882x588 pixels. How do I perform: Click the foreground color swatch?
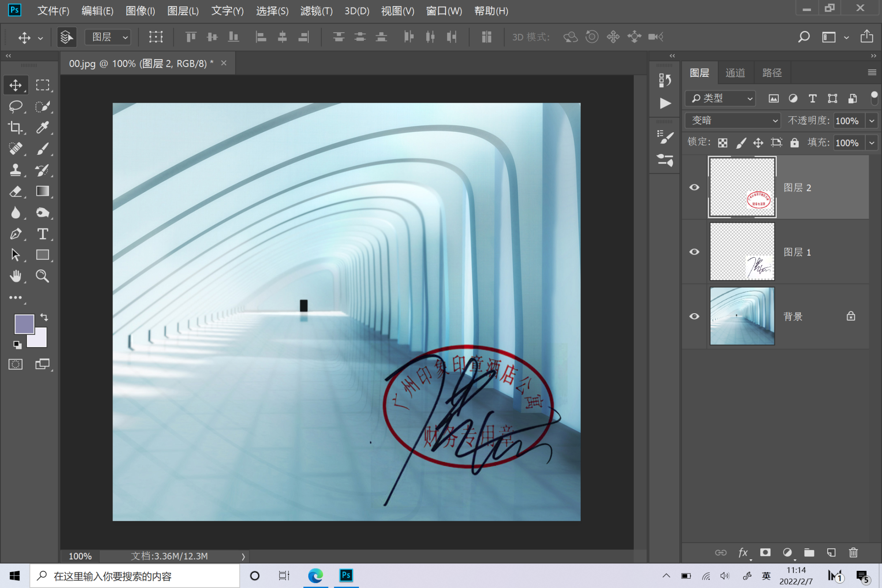24,324
